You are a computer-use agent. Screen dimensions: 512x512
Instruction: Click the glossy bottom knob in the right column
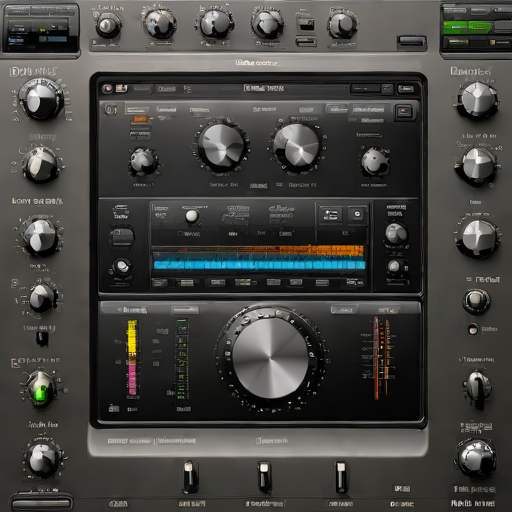click(476, 459)
